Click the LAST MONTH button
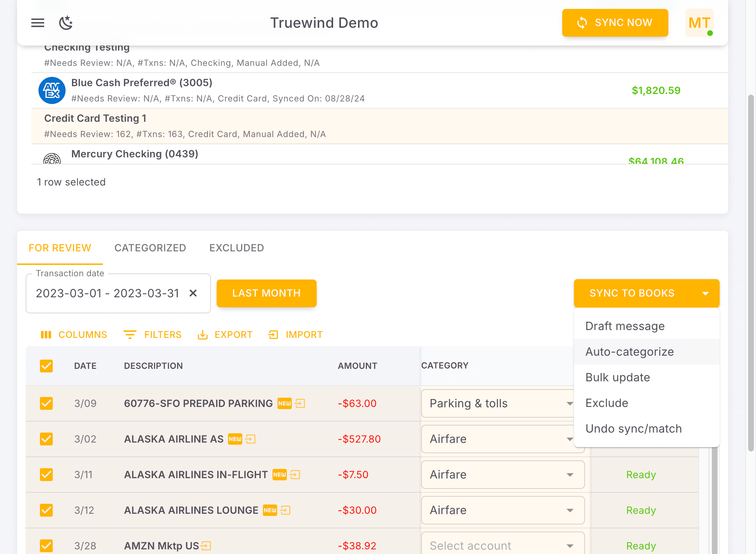This screenshot has width=756, height=554. 266,293
